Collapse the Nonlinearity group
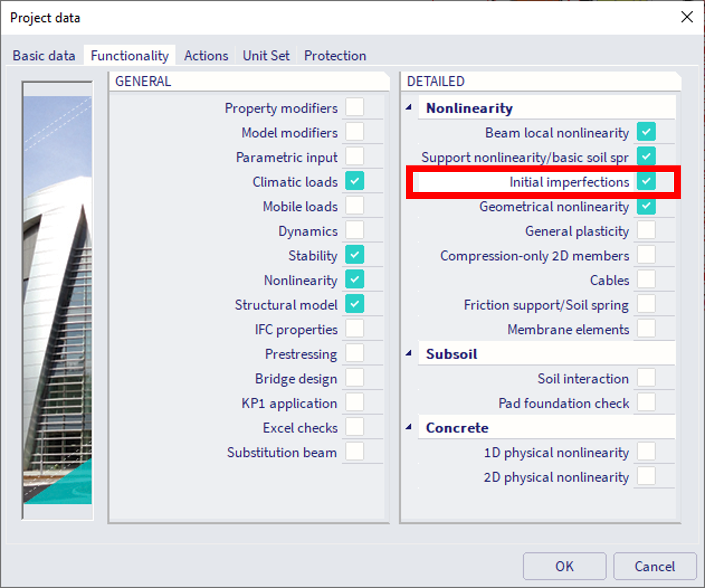This screenshot has width=705, height=588. (x=409, y=108)
